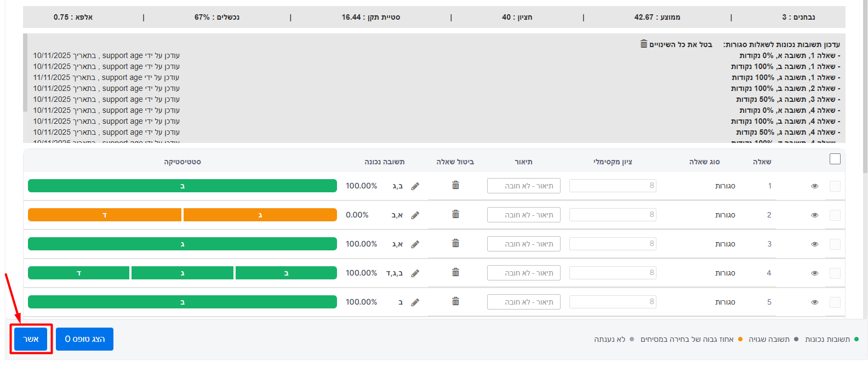868x378 pixels.
Task: Click the הצג טופס 0 button
Action: pos(85,339)
